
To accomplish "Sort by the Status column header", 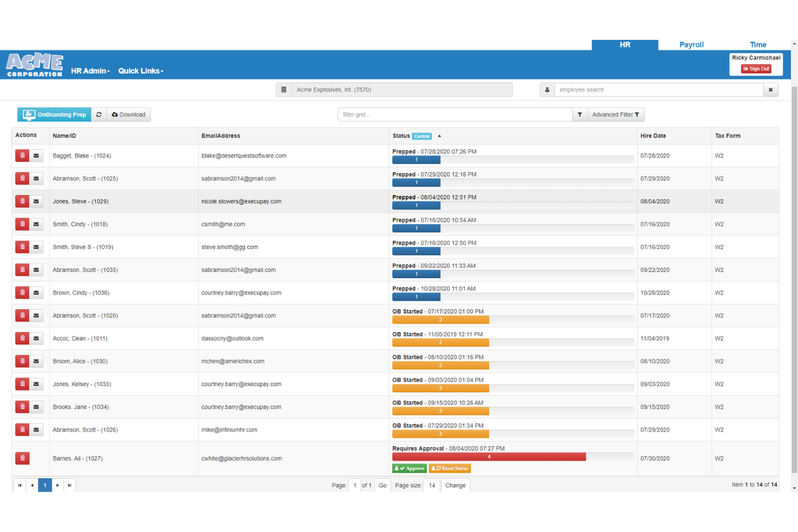I will pyautogui.click(x=401, y=136).
